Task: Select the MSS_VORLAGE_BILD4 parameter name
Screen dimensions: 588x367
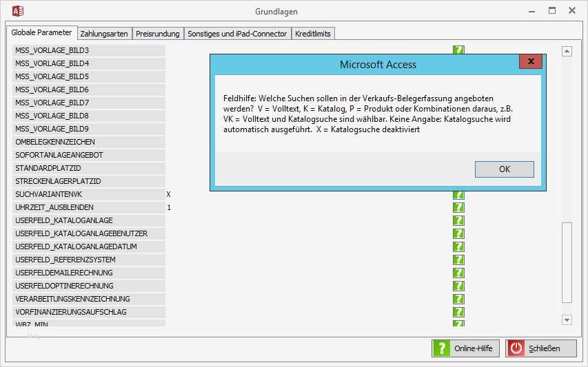Action: click(x=89, y=63)
